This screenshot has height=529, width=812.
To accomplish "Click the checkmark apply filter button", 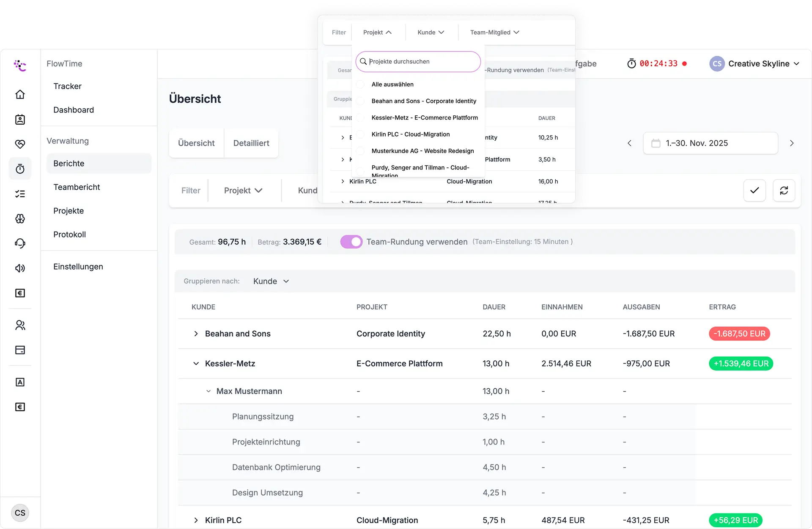I will click(x=754, y=191).
